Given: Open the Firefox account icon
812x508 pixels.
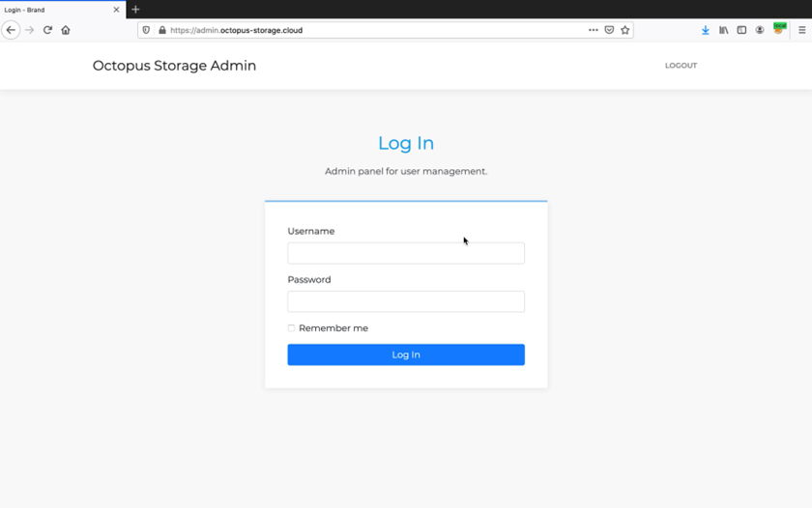Looking at the screenshot, I should click(760, 30).
